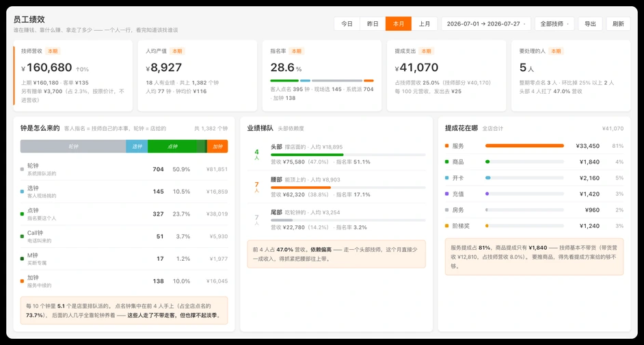Click the Call钟 revenue ¥5,930
644x345 pixels.
coord(219,236)
